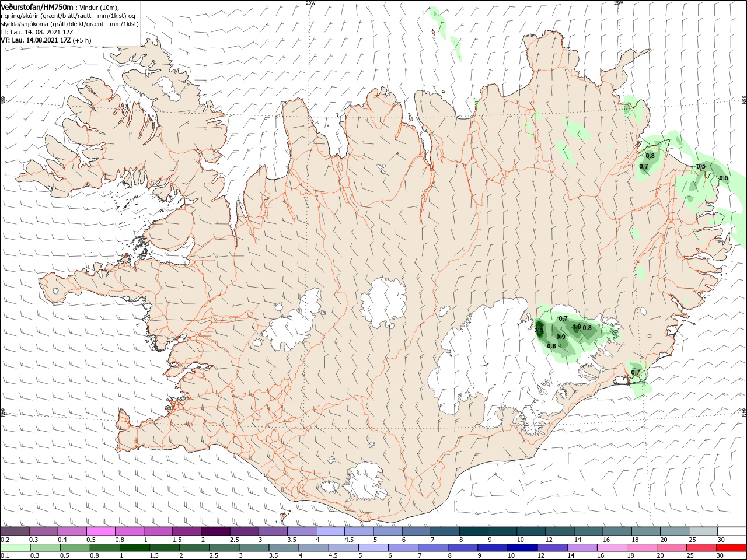
Task: Pick the light gray 25–30 sleet/snow swatch
Action: pos(702,531)
